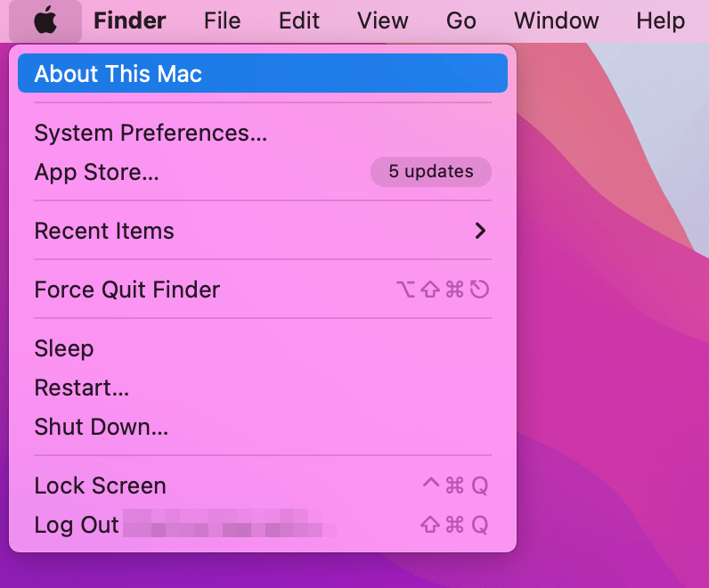Choose Log Out entry
The height and width of the screenshot is (588, 709).
[x=263, y=525]
